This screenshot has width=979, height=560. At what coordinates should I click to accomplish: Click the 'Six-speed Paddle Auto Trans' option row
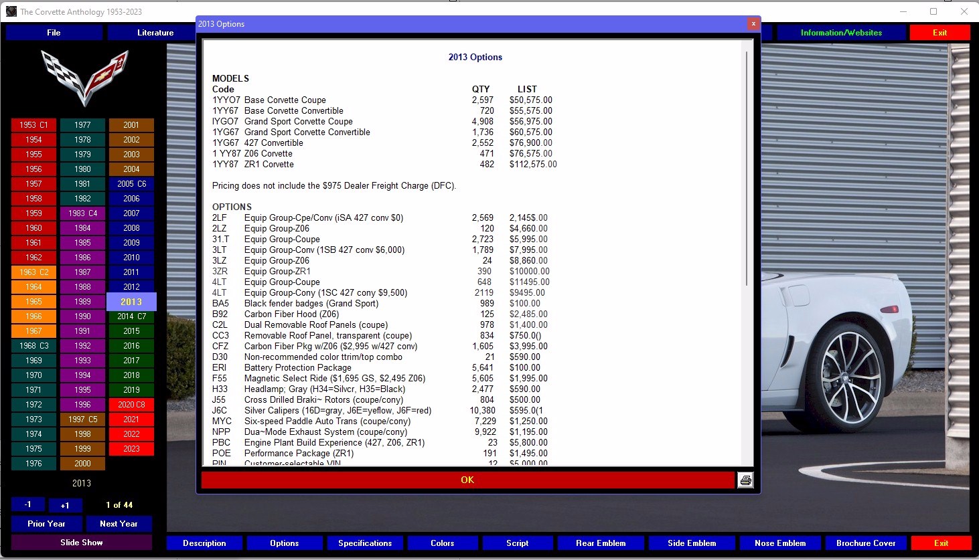[380, 422]
